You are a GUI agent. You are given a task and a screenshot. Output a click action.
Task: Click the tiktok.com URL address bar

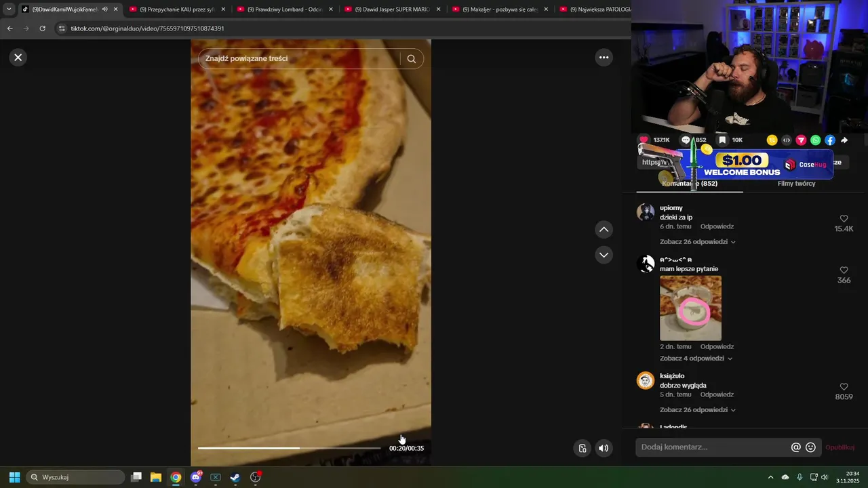pyautogui.click(x=339, y=28)
